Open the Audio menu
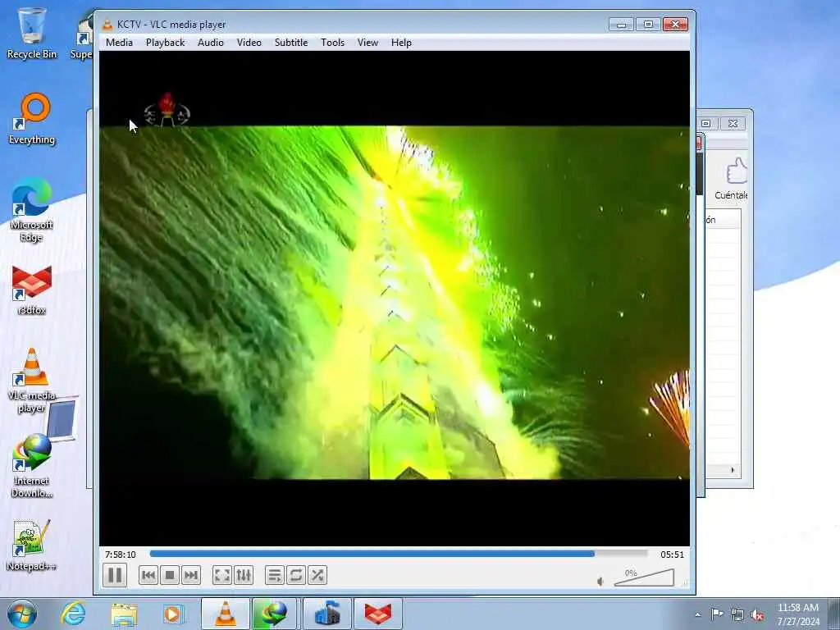 pyautogui.click(x=211, y=43)
